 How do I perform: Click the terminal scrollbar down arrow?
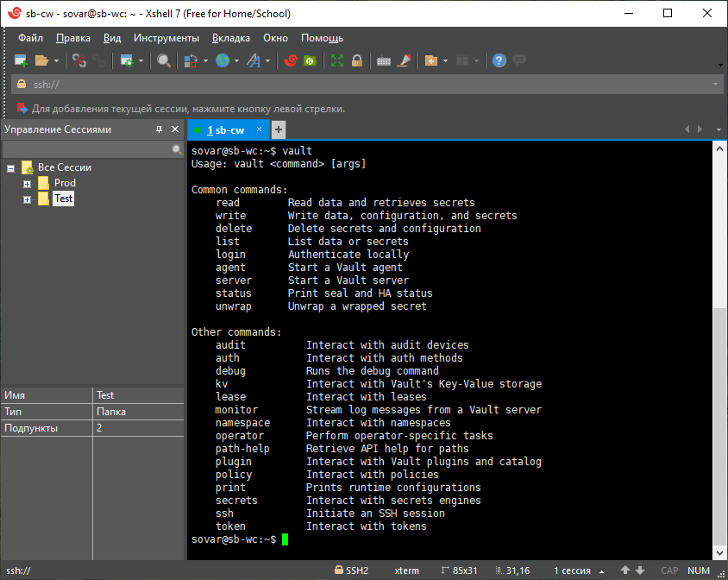point(719,553)
